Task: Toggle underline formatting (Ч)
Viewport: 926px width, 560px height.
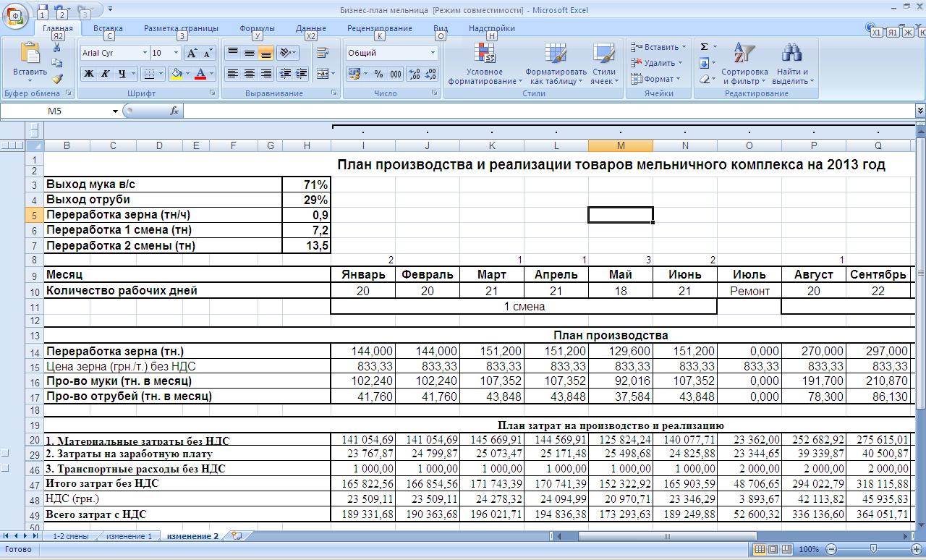Action: click(x=122, y=74)
